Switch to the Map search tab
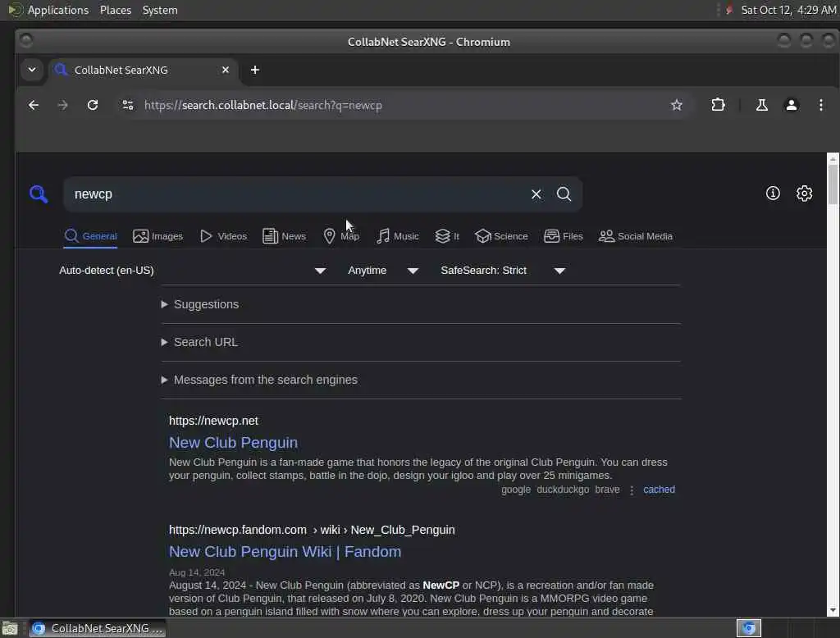This screenshot has width=840, height=638. (341, 236)
